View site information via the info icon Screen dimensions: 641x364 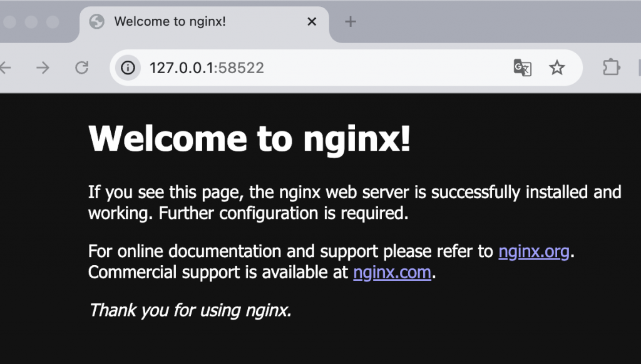[x=128, y=68]
